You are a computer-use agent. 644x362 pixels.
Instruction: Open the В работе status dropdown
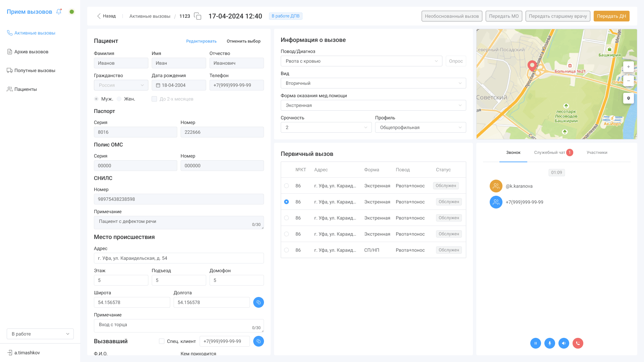tap(40, 334)
